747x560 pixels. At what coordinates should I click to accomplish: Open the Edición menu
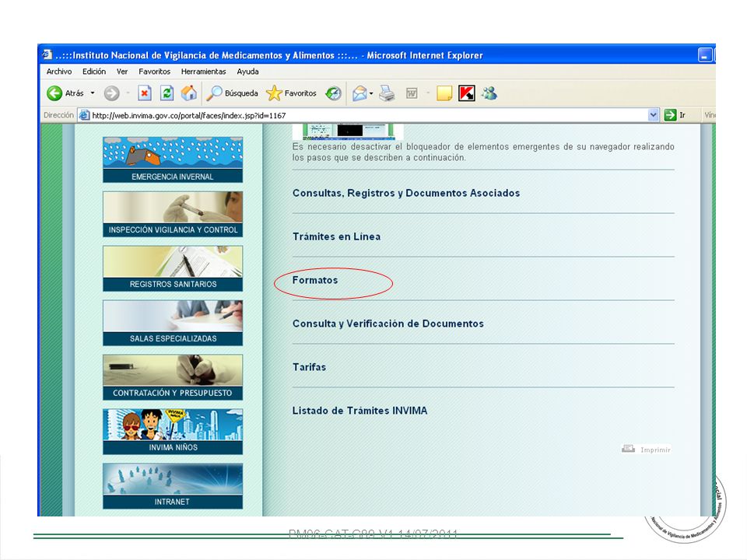click(94, 72)
